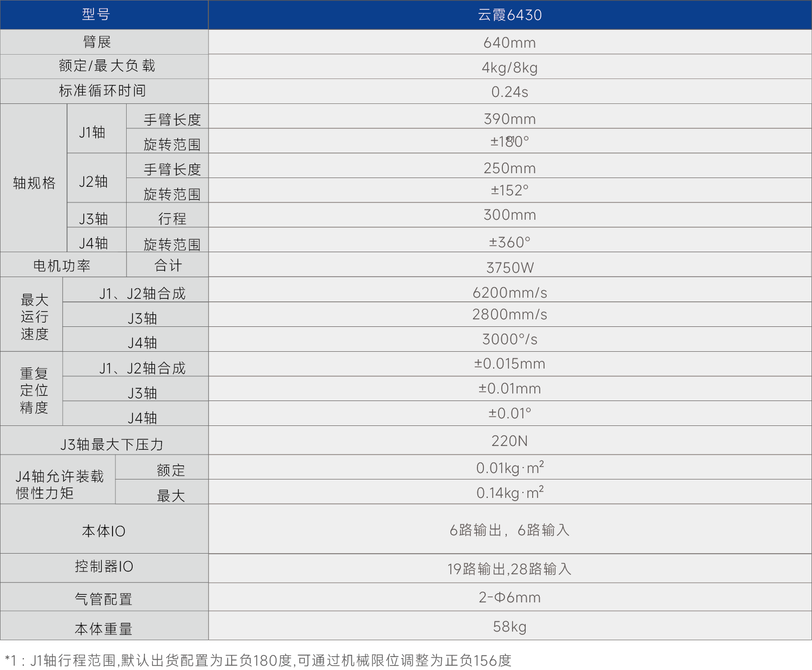Click the cycle time value '0.24s'

pos(509,92)
